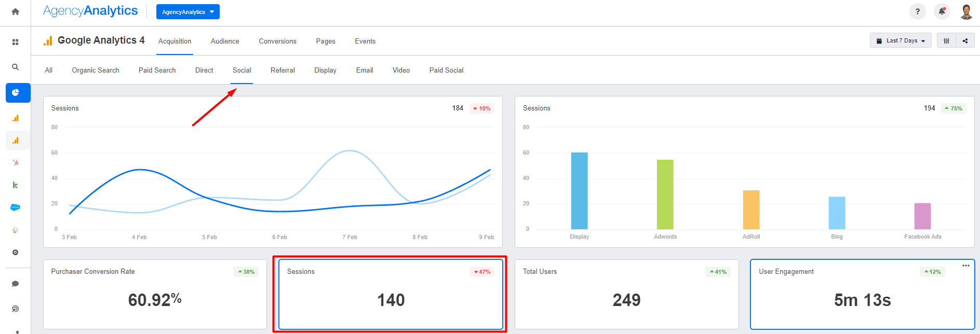Select the Organic Search channel tab
Screen dimensions: 980x334
(x=96, y=71)
